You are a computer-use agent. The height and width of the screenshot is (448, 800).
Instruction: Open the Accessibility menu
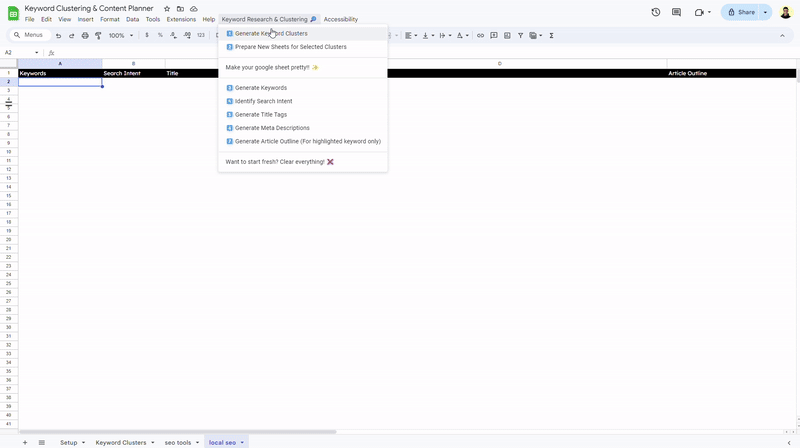341,19
